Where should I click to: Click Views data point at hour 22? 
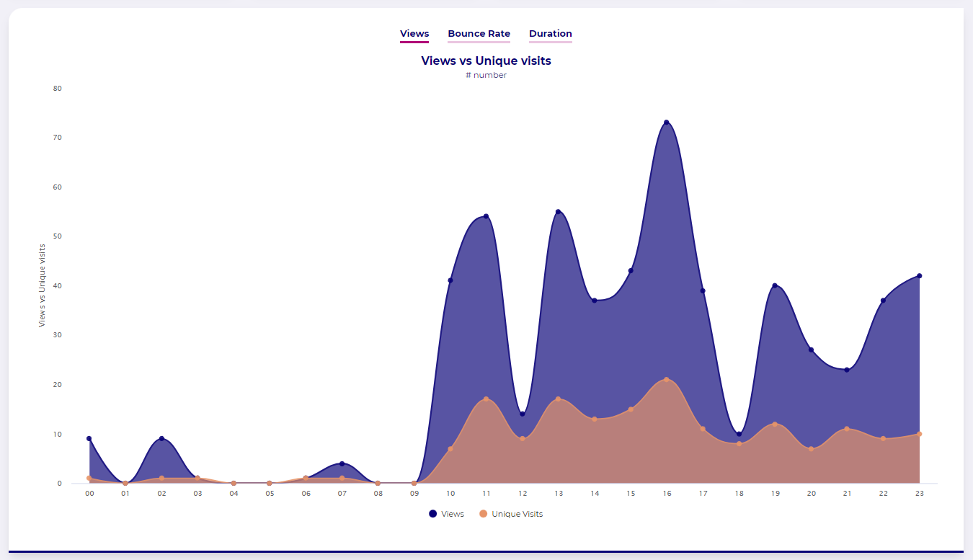click(883, 301)
